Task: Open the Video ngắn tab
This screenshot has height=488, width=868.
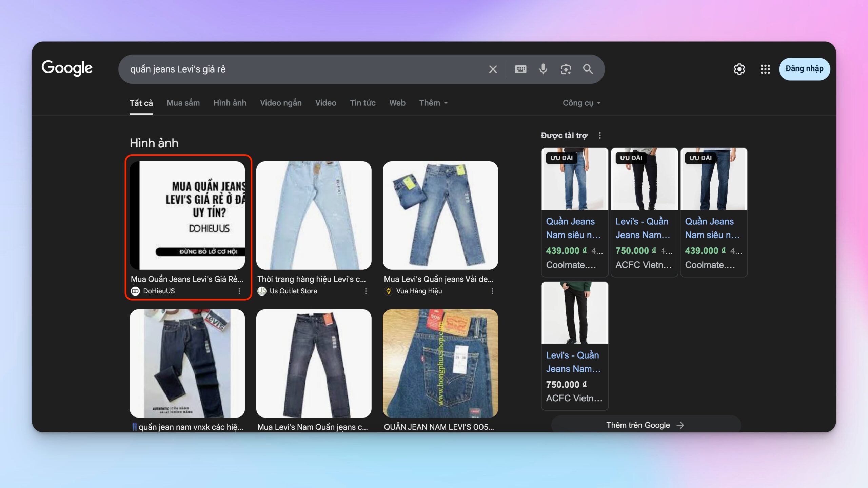Action: [x=281, y=103]
